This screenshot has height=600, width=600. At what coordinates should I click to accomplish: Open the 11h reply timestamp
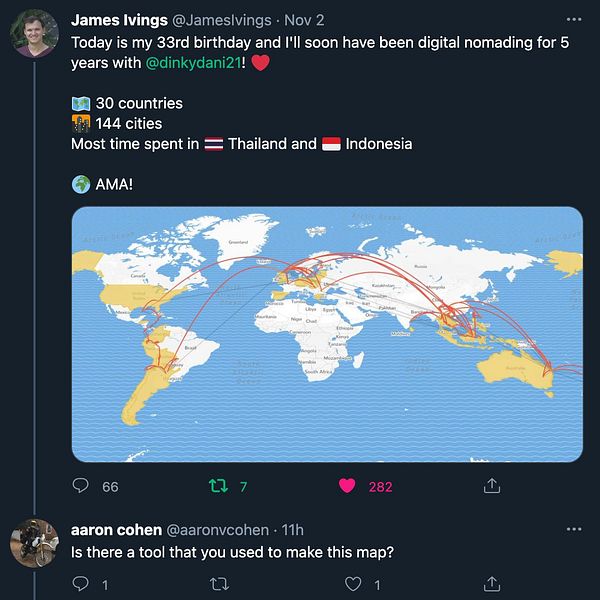tap(293, 529)
